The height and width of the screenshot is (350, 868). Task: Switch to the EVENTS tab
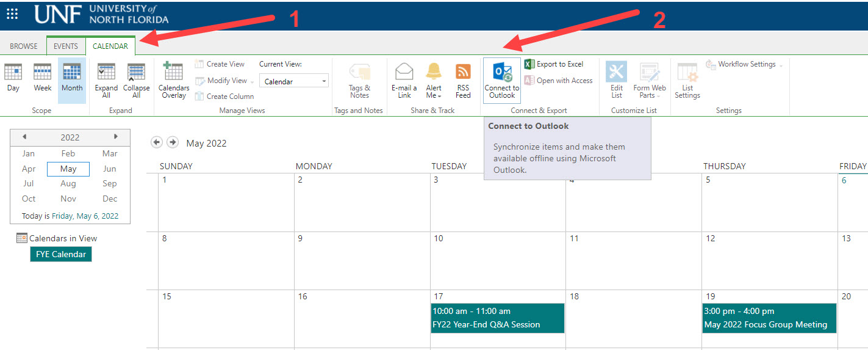point(66,46)
